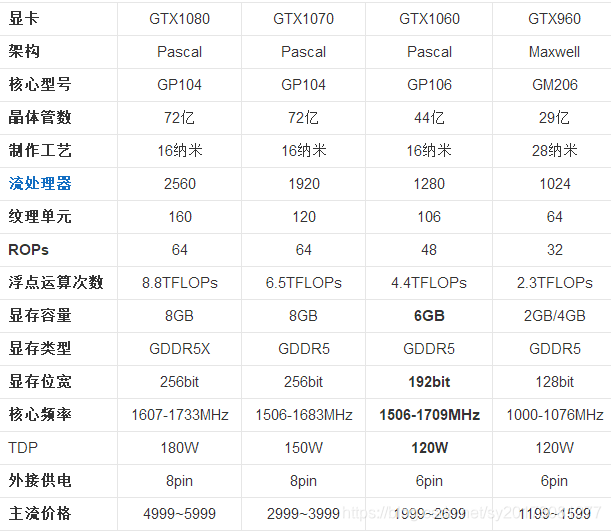Select the 2999~3999 price cell

click(x=304, y=514)
